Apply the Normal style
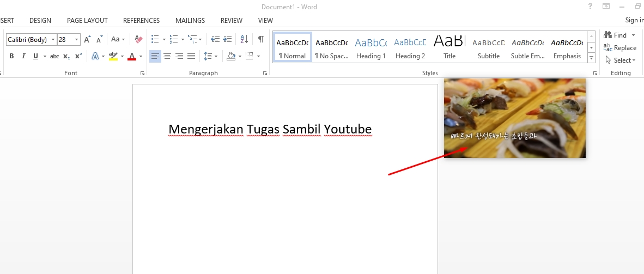Viewport: 644px width, 274px height. point(292,47)
